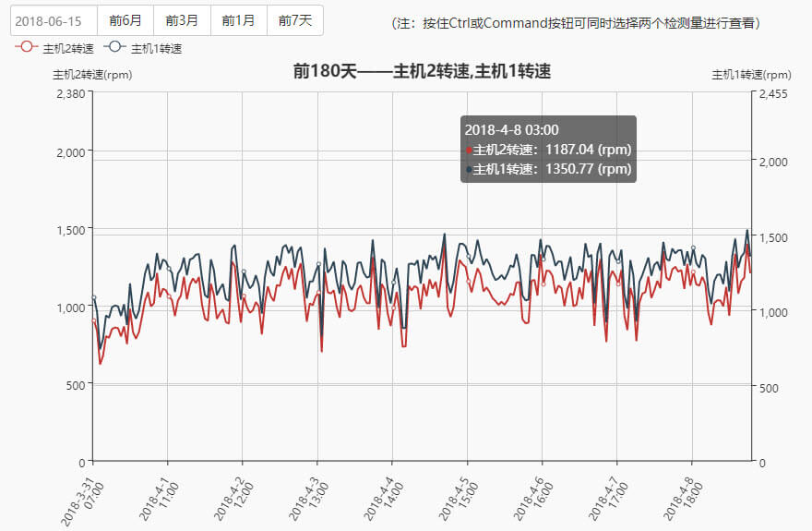Click the blue data point marker at 2018-4-8 18:00
812x531 pixels.
tap(693, 248)
